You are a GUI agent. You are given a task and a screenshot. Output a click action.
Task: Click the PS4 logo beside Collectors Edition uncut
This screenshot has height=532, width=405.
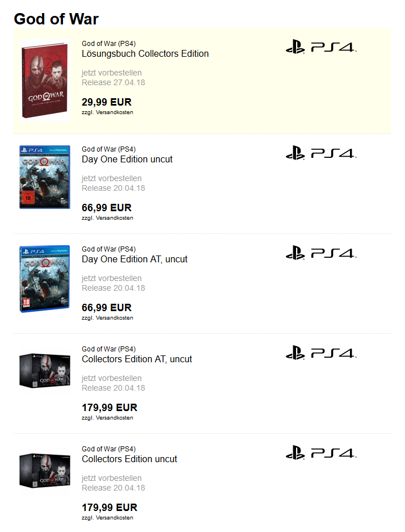[x=321, y=453]
